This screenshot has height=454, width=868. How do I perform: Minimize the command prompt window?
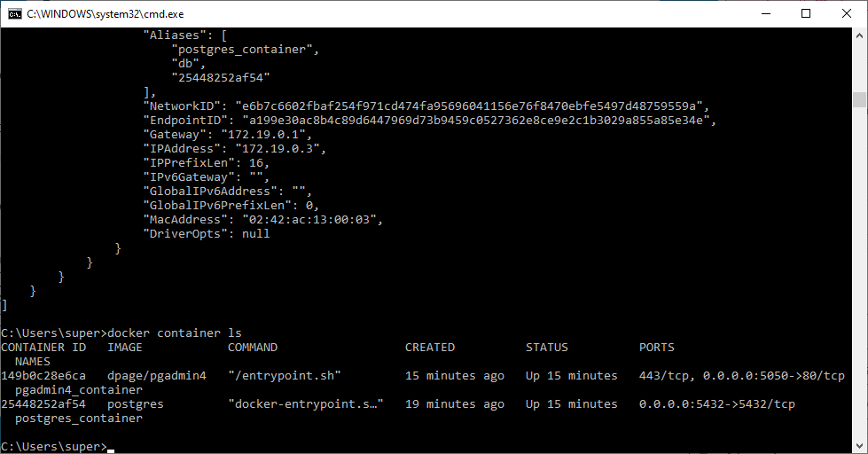pos(765,13)
